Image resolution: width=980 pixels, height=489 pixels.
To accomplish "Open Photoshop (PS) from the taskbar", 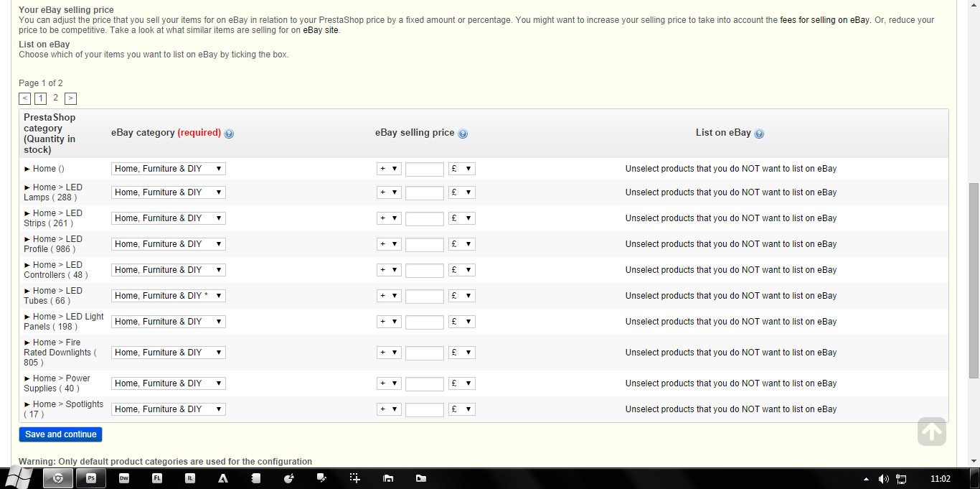I will click(91, 478).
